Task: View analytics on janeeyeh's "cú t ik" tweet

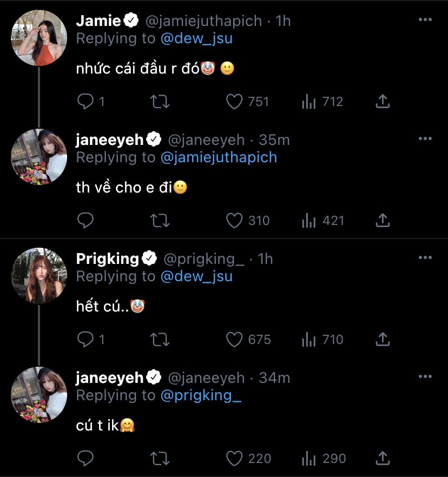Action: coord(309,459)
